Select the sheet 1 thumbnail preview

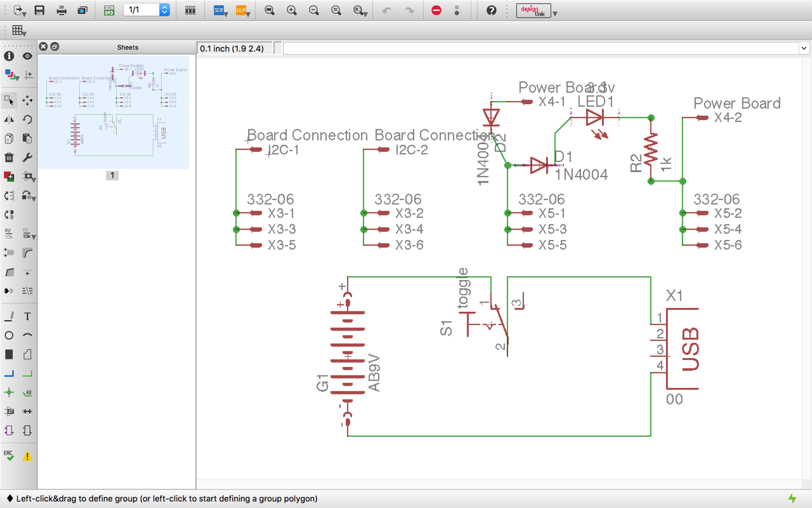[114, 112]
